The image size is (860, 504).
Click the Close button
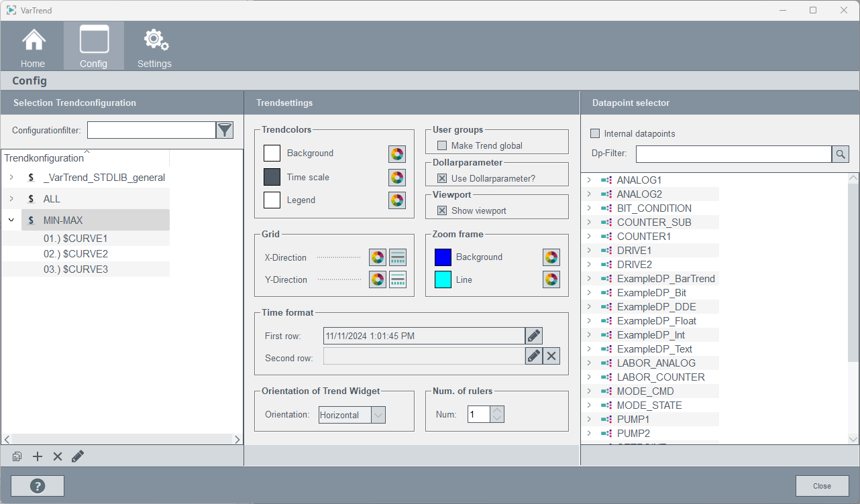point(822,486)
